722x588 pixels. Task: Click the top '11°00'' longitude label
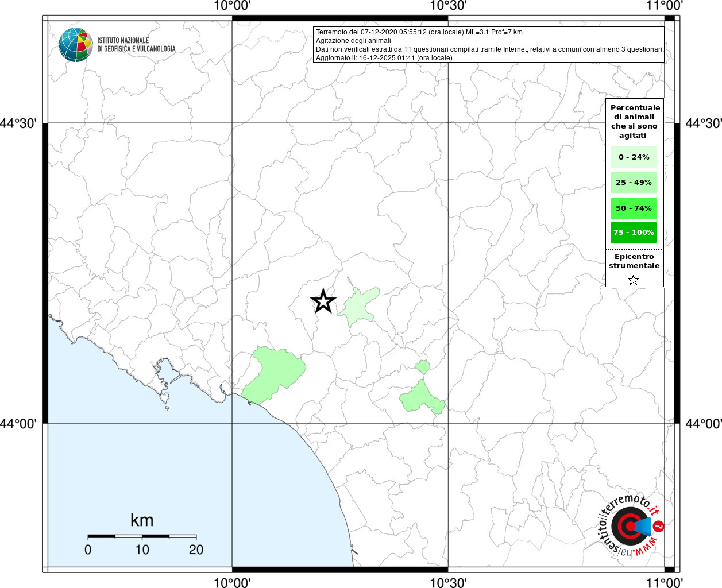664,6
